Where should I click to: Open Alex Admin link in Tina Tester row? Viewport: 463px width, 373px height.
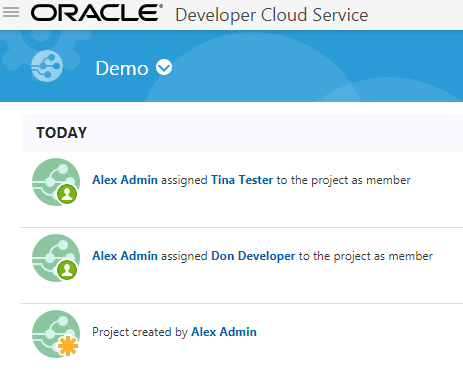[125, 180]
